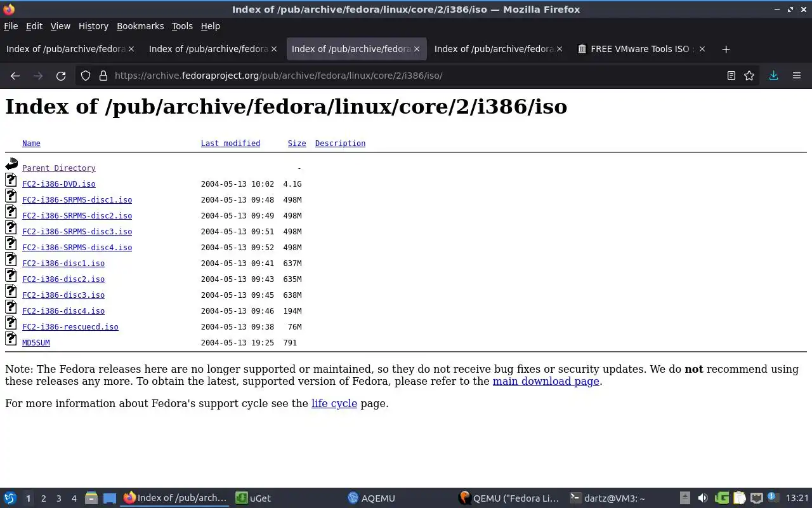Close the currently active tab

point(417,49)
